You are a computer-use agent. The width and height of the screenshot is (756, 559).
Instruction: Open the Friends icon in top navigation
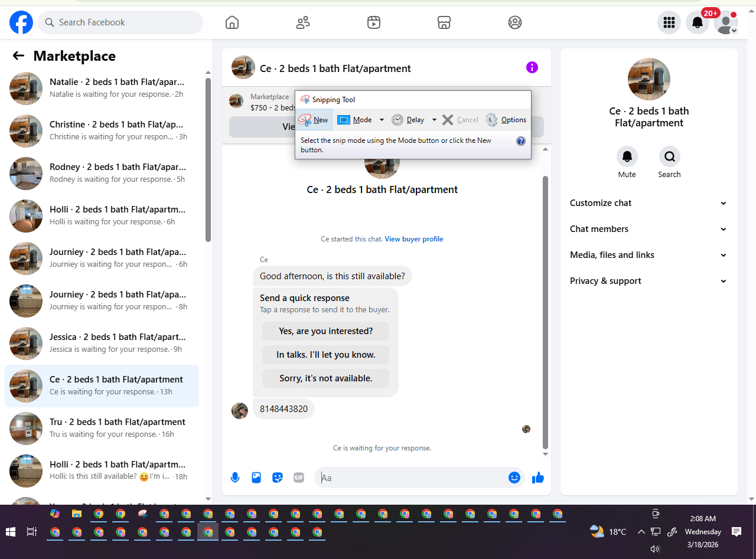(303, 22)
